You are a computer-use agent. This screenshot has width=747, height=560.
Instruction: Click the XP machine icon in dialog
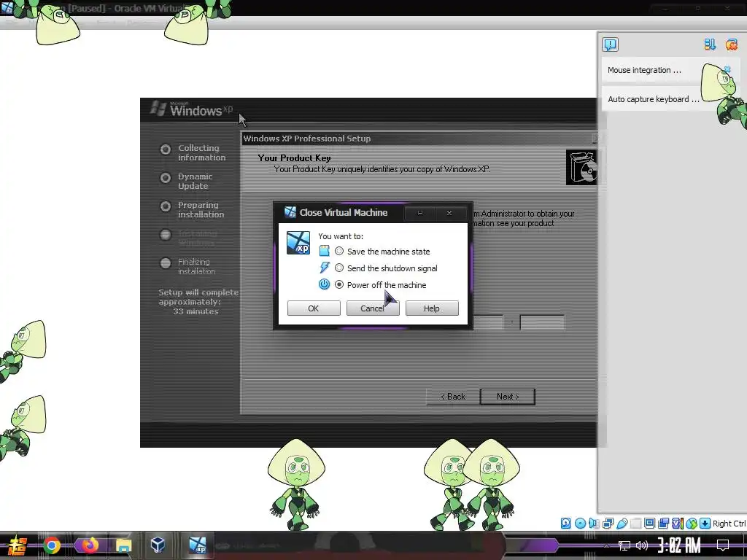[298, 243]
